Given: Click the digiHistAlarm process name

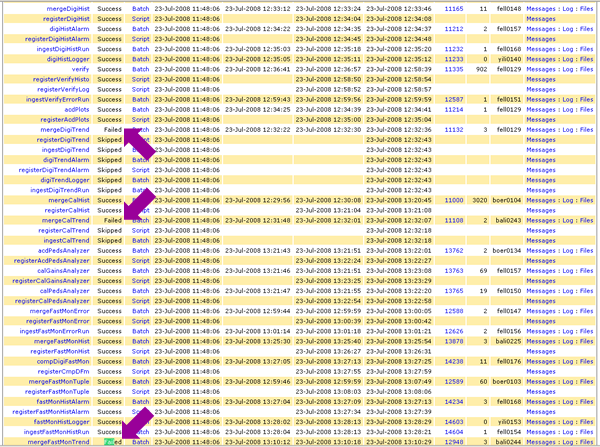Looking at the screenshot, I should (69, 29).
